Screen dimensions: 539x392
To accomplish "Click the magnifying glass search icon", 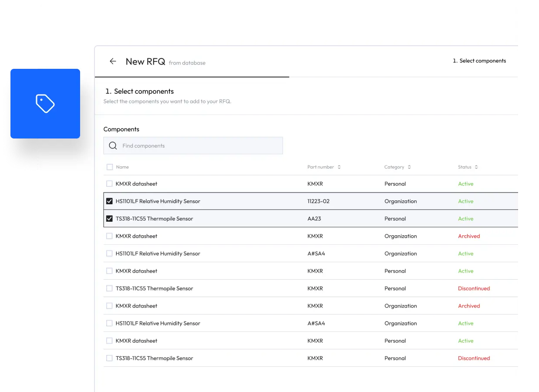I will click(x=113, y=146).
